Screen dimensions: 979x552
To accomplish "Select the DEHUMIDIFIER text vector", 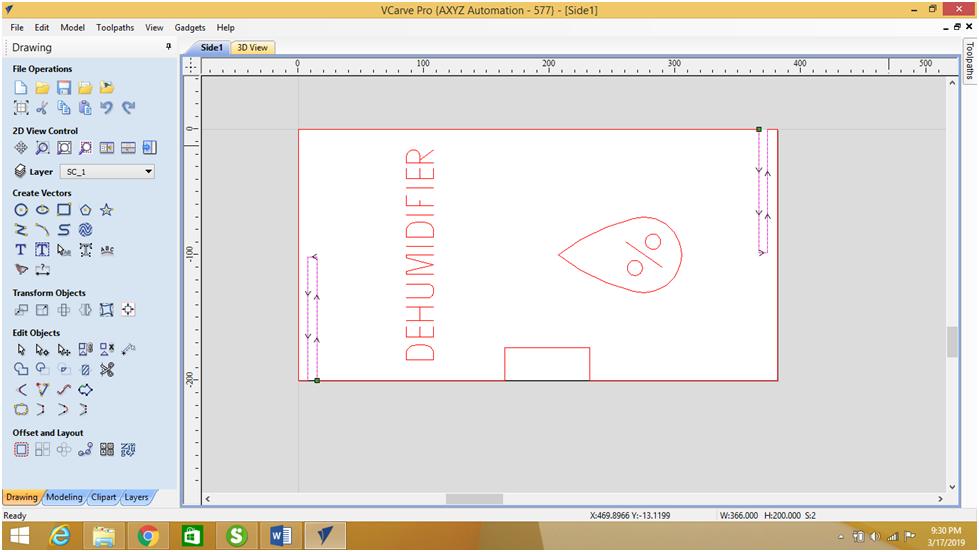I will point(420,254).
